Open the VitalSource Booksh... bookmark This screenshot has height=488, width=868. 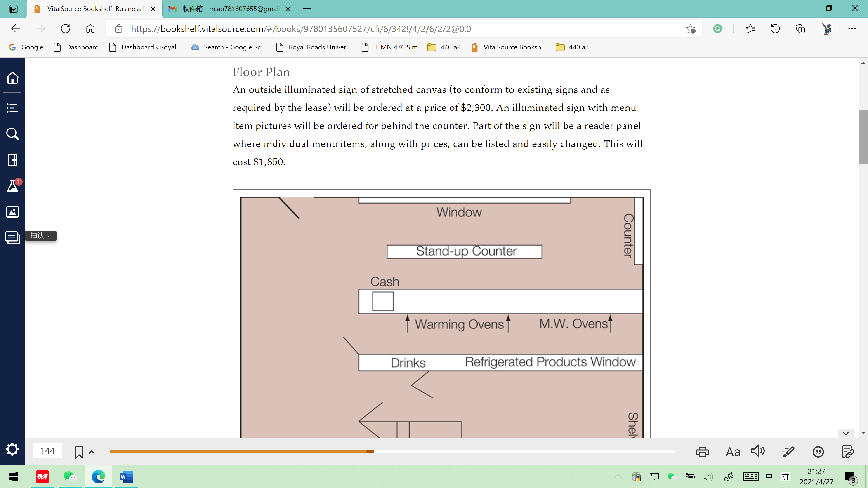[x=509, y=47]
